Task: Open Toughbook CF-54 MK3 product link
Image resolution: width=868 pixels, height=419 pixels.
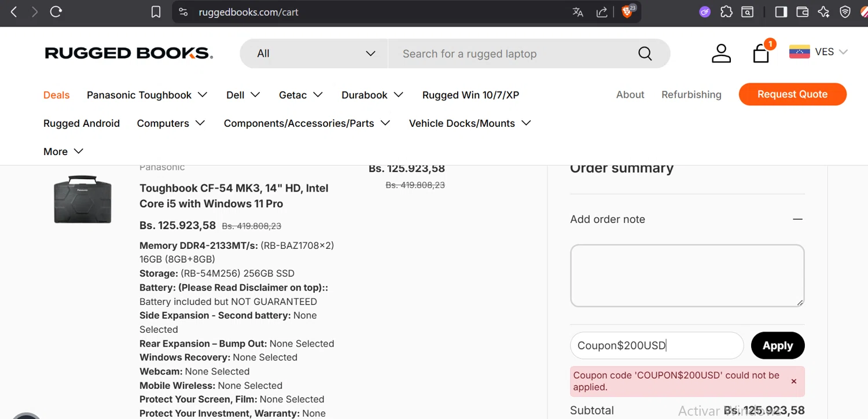Action: pyautogui.click(x=234, y=196)
